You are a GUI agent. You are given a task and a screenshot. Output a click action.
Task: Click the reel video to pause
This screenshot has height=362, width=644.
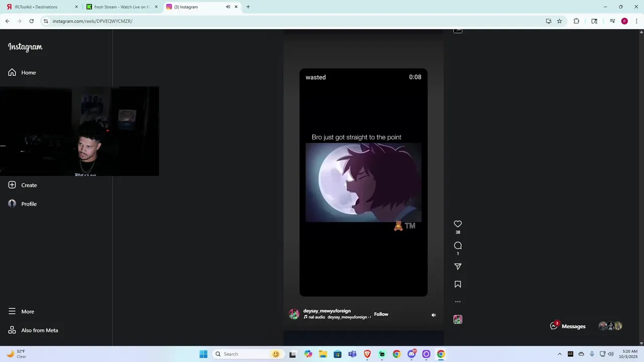click(363, 183)
